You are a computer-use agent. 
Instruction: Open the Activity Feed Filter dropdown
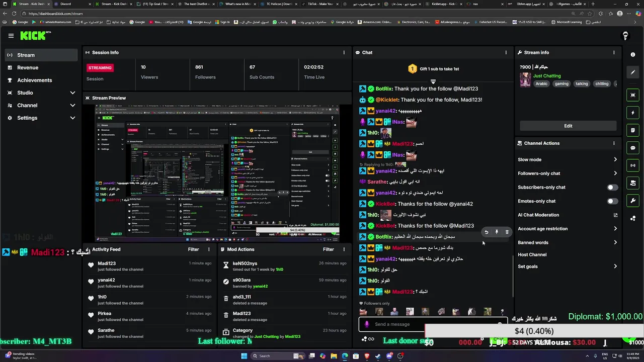click(194, 249)
